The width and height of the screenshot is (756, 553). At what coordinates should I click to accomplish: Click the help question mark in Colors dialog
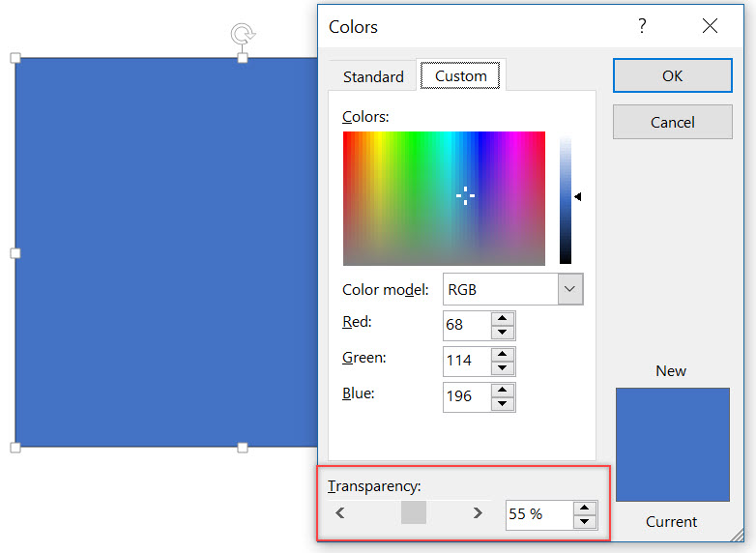642,25
